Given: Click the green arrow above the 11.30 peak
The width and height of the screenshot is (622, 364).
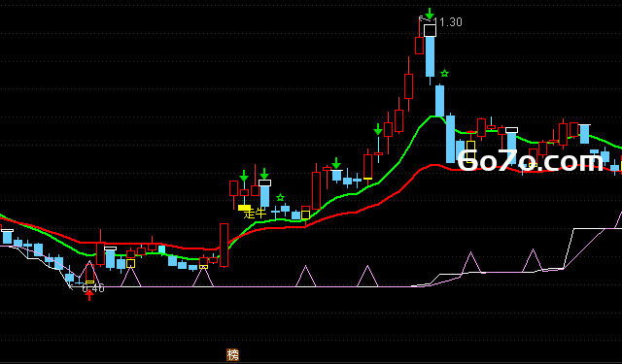Looking at the screenshot, I should [430, 14].
